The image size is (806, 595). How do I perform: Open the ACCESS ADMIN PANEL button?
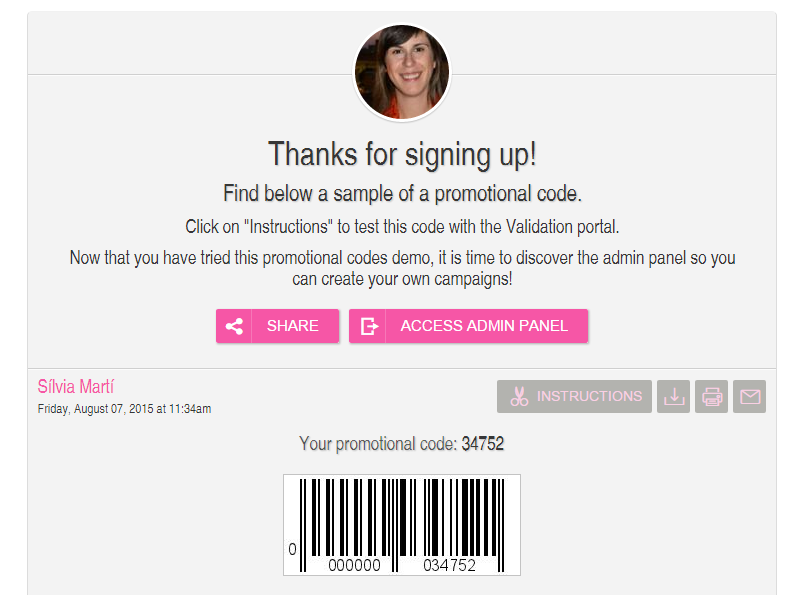click(x=468, y=326)
